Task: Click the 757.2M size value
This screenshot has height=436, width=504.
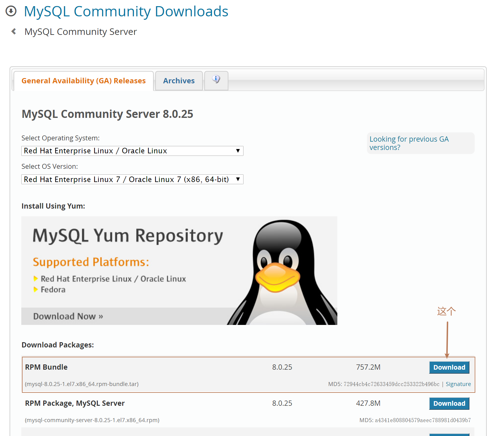Action: [368, 367]
